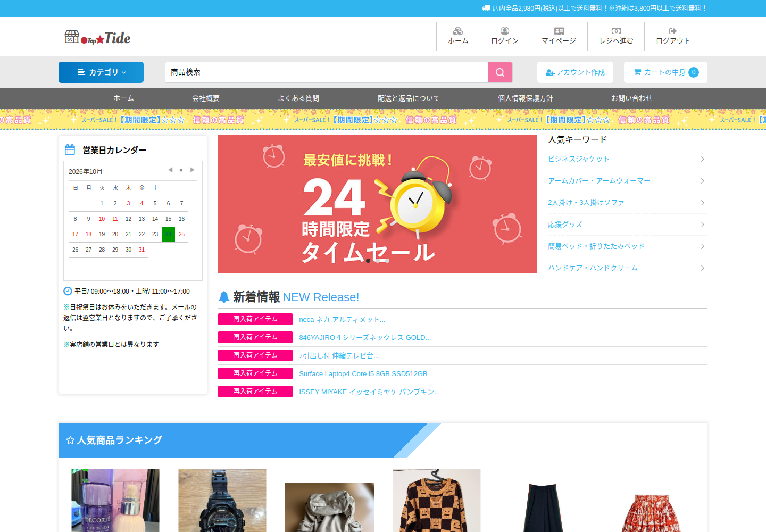Viewport: 766px width, 532px height.
Task: Click the chevron beside 応援グッズ
Action: pyautogui.click(x=703, y=225)
